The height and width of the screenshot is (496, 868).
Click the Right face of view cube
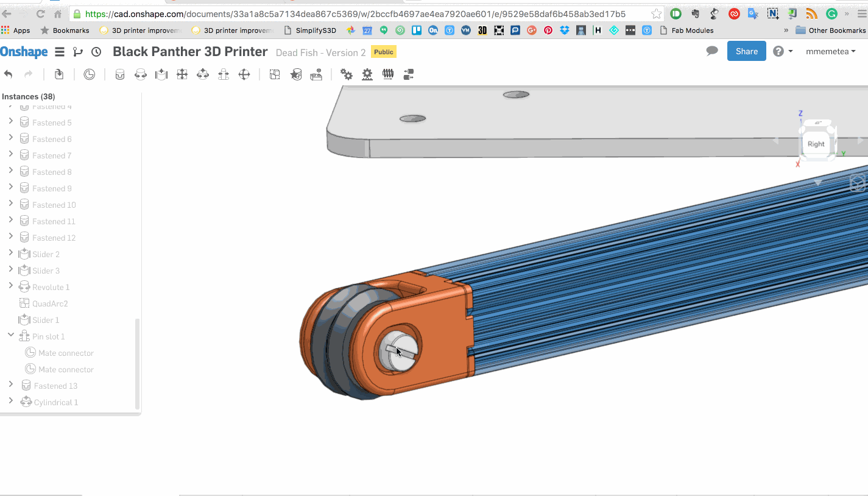tap(816, 144)
